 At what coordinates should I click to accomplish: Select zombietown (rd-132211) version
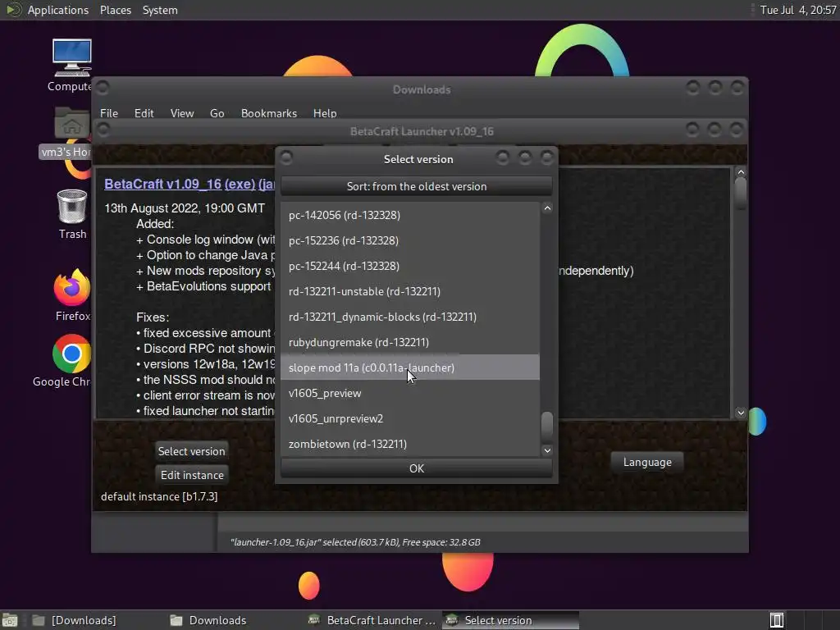pyautogui.click(x=410, y=444)
